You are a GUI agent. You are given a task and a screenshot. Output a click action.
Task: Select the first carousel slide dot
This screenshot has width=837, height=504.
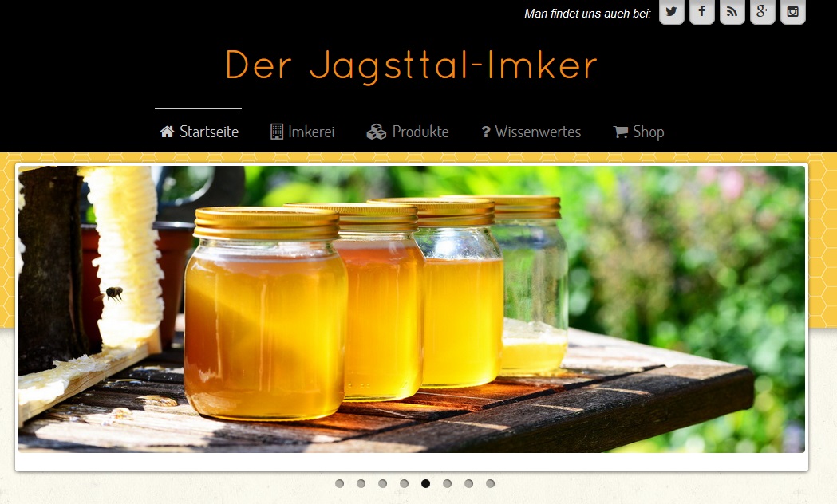click(x=340, y=483)
